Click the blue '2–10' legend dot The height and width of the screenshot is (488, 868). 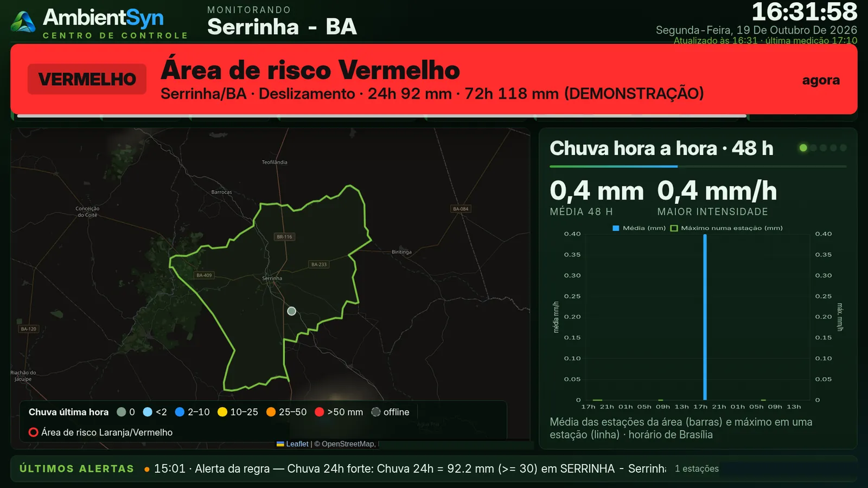(x=180, y=412)
